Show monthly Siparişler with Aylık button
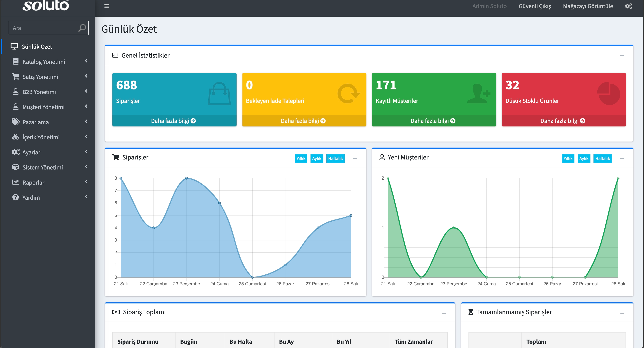The width and height of the screenshot is (644, 348). pyautogui.click(x=317, y=158)
